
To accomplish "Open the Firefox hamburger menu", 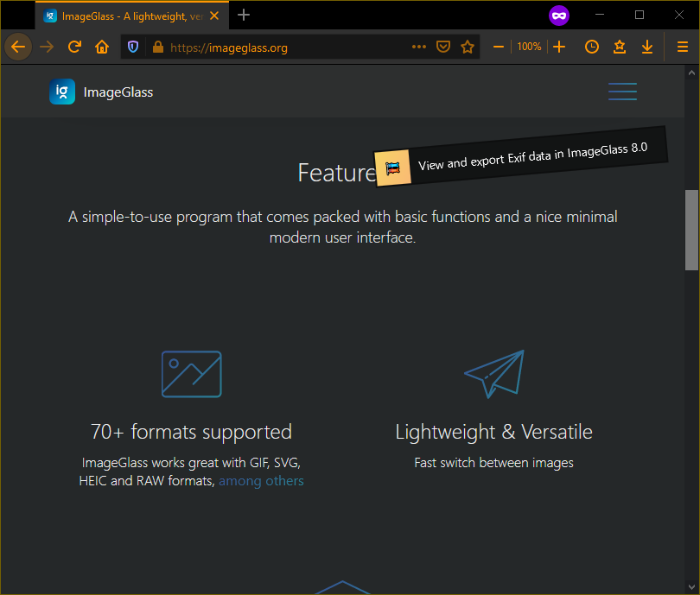I will coord(682,47).
